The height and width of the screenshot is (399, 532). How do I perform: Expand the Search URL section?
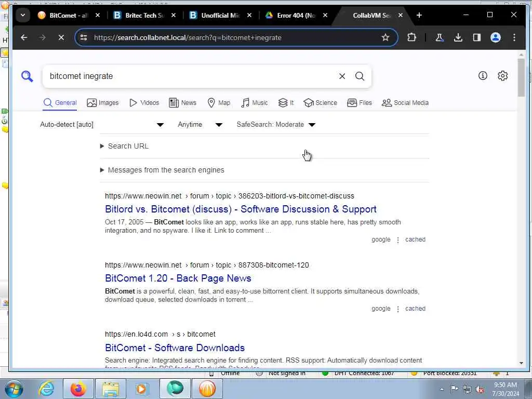coord(125,146)
